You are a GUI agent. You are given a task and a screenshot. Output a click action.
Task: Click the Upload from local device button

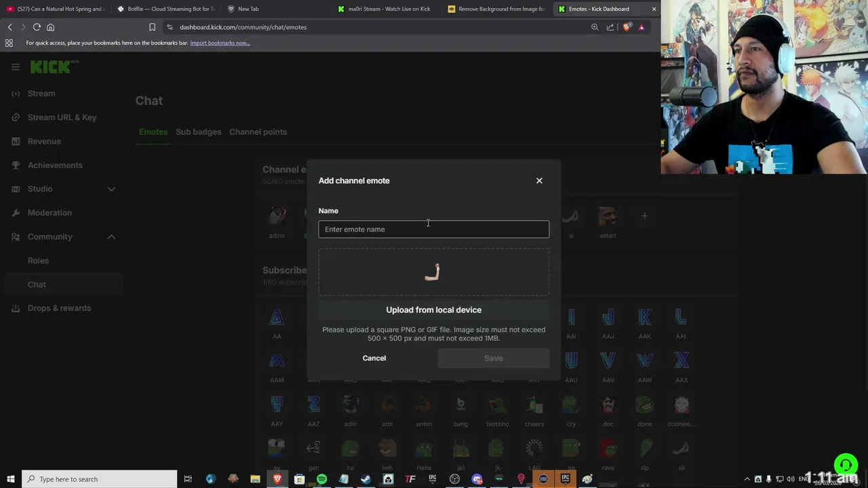434,310
